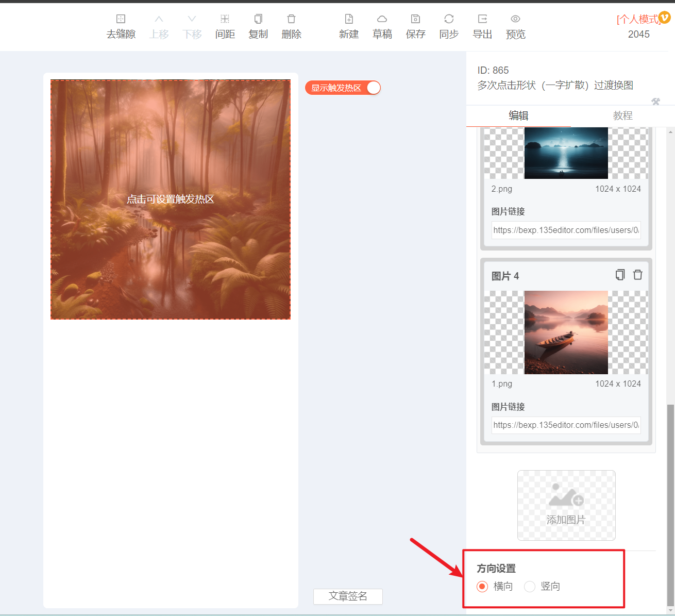
Task: Click the 新建 new document icon
Action: 349,19
